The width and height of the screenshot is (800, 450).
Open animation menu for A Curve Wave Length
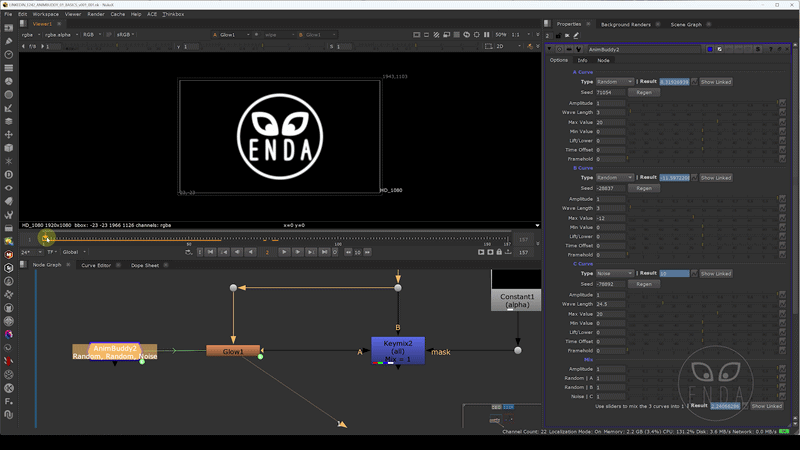click(782, 112)
